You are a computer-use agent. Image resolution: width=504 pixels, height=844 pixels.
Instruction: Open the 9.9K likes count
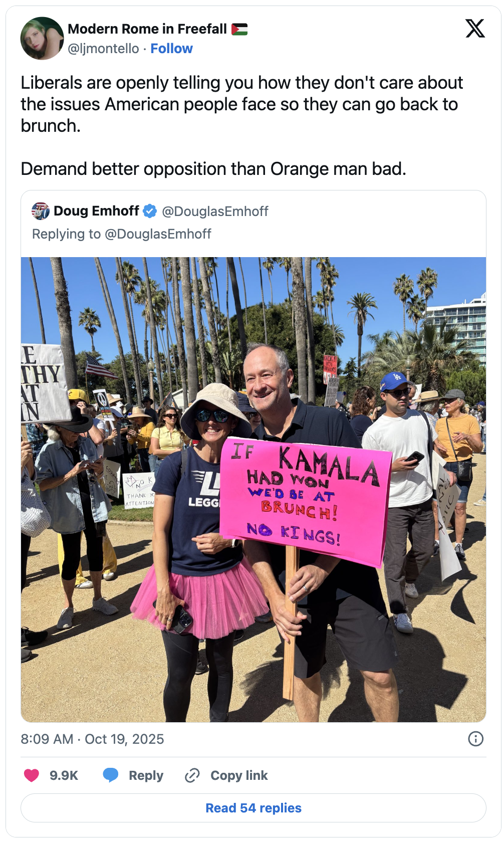point(64,775)
